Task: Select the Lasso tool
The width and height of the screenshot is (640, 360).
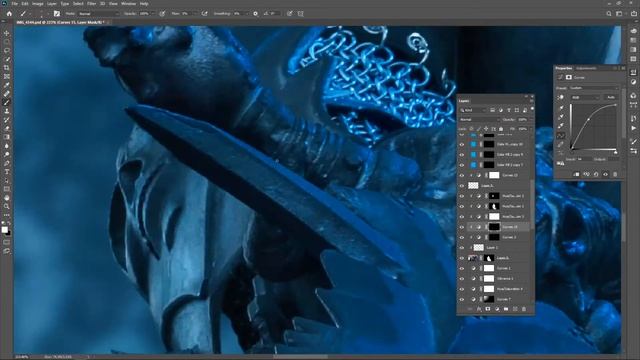Action: (x=7, y=50)
